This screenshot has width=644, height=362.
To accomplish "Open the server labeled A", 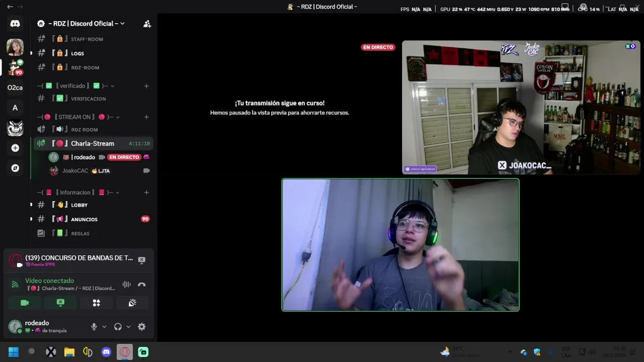I will click(x=15, y=108).
